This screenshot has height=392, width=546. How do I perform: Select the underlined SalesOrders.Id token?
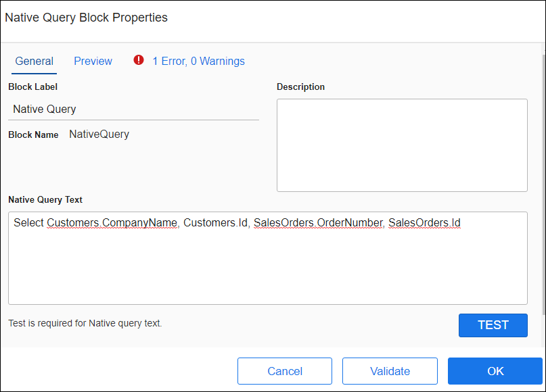coord(424,222)
